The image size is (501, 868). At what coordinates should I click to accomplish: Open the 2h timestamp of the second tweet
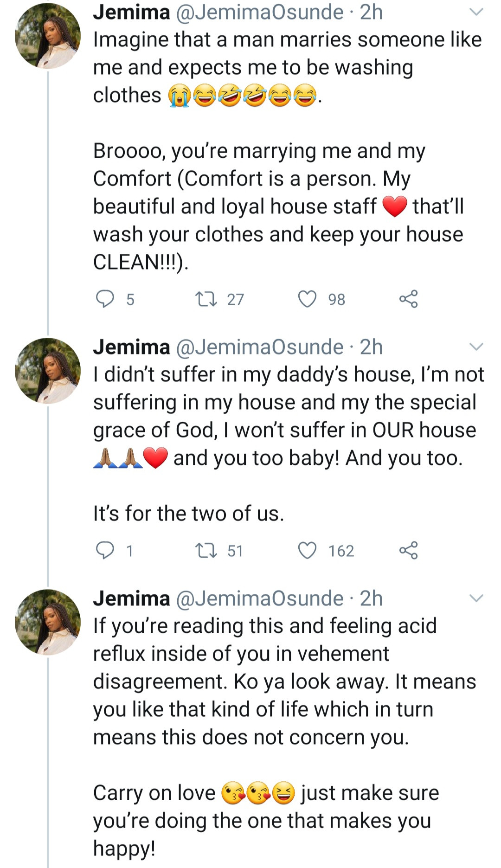coord(372,347)
